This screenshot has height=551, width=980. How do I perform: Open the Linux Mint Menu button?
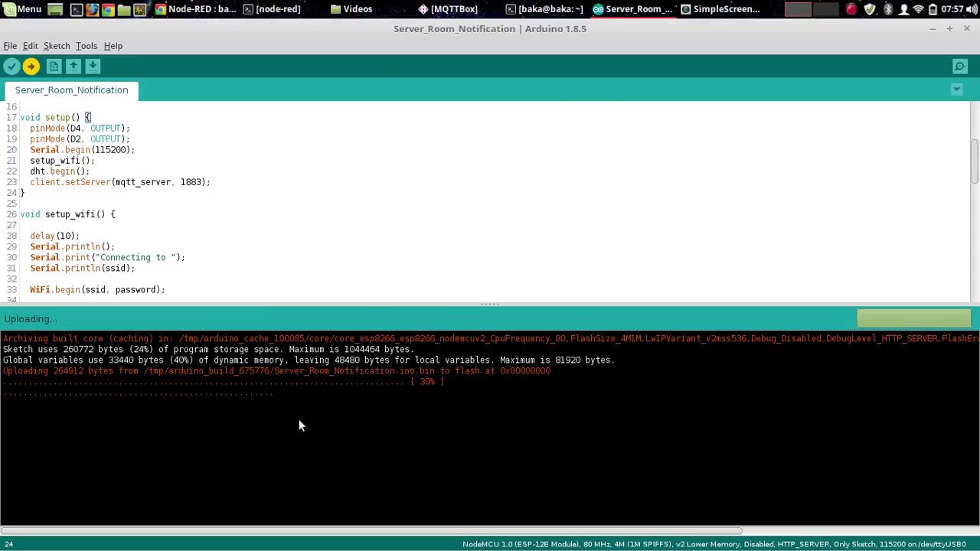(22, 9)
